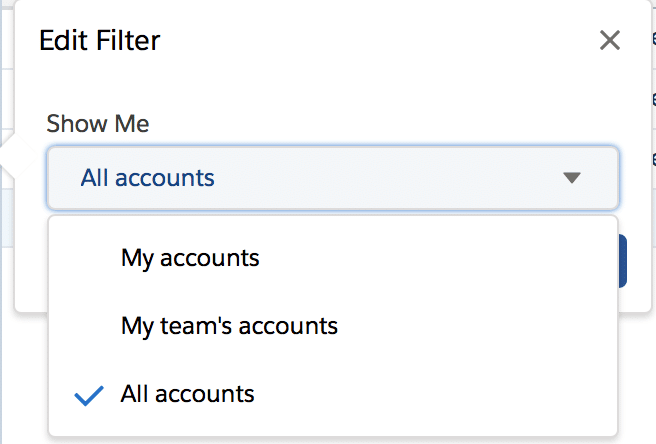The image size is (656, 444).
Task: Click the Edit Filter heading
Action: click(99, 41)
